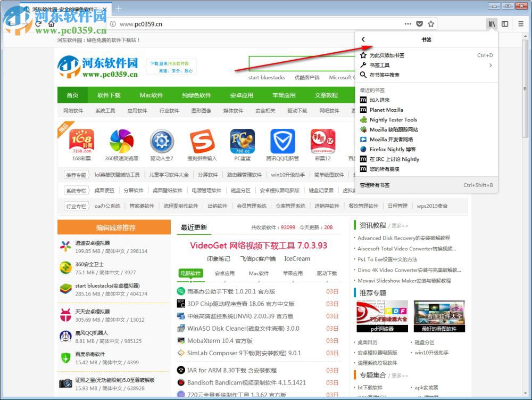This screenshot has height=400, width=532.
Task: Open the sidebar panel icon
Action: pyautogui.click(x=504, y=24)
